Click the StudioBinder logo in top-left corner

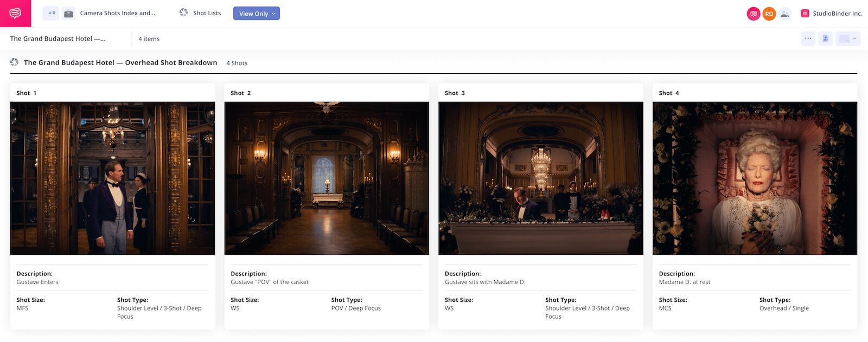[15, 14]
